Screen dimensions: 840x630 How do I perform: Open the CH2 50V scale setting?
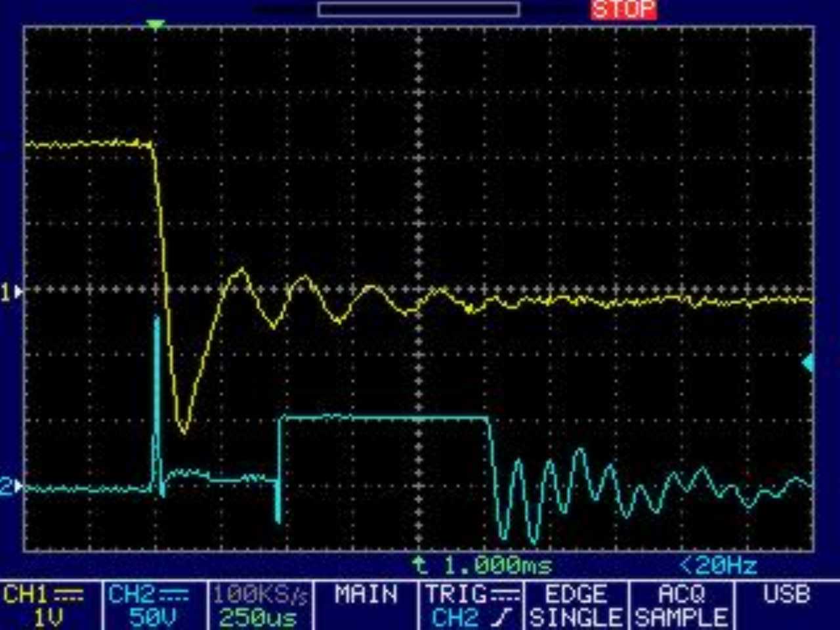152,618
